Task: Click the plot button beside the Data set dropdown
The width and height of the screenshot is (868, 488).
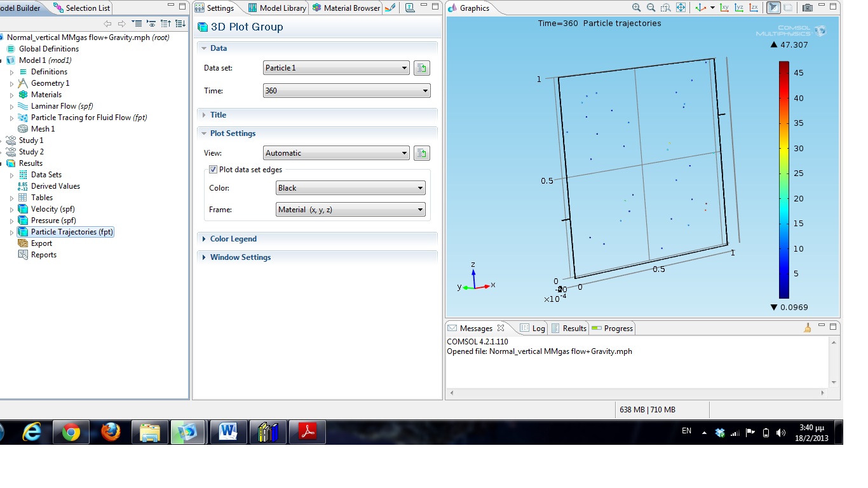Action: click(x=421, y=68)
